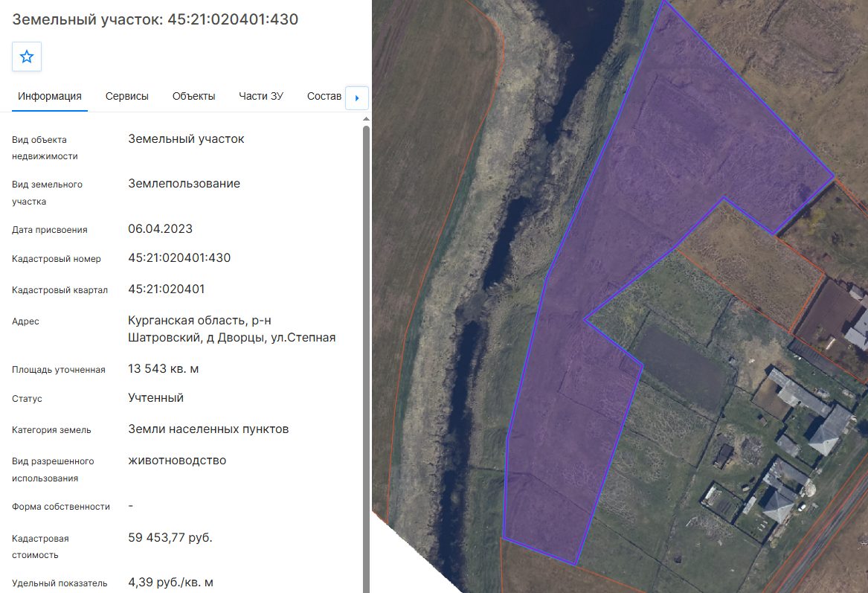
Task: Click the parcel title 45:21:020401:430 heading
Action: pos(155,19)
